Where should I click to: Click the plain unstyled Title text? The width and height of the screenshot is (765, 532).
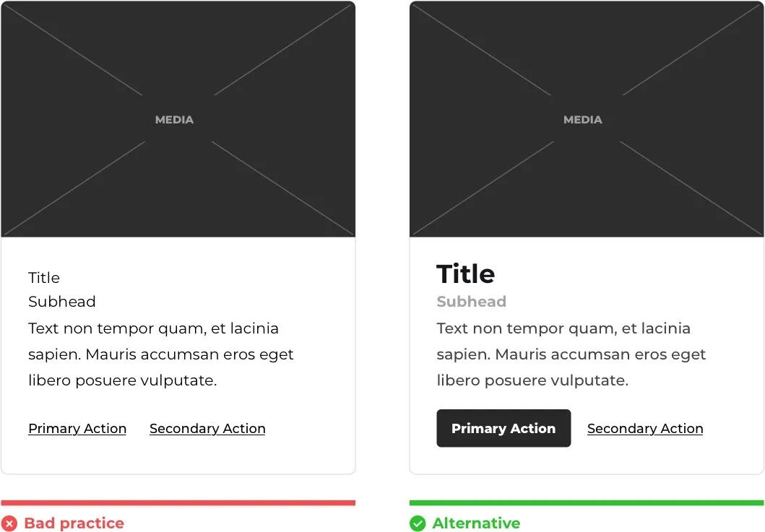click(44, 278)
